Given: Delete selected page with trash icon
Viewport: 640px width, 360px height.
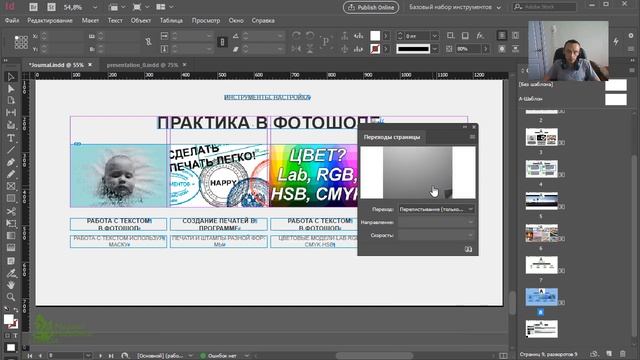Looking at the screenshot, I should [x=623, y=353].
